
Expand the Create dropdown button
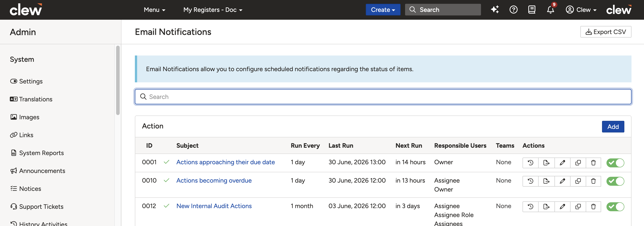pos(383,10)
